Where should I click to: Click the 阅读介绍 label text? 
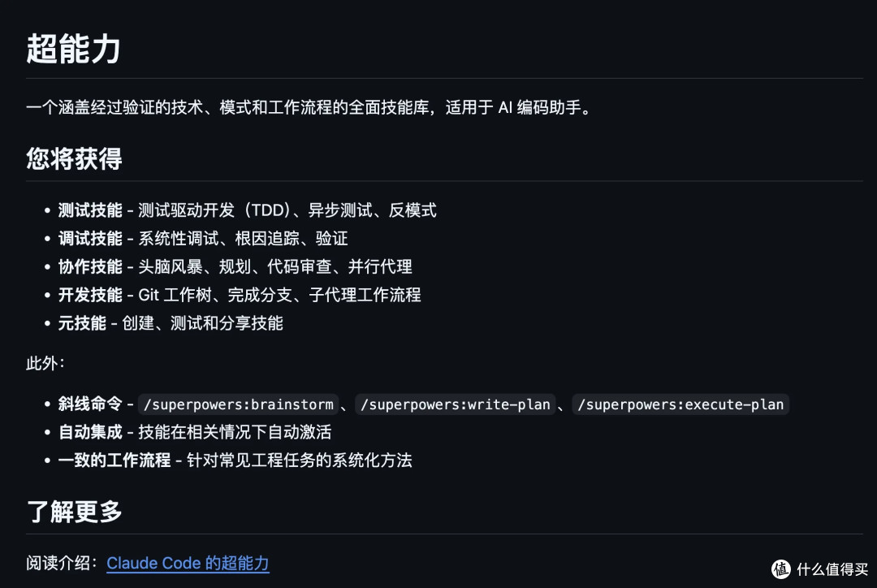[62, 563]
